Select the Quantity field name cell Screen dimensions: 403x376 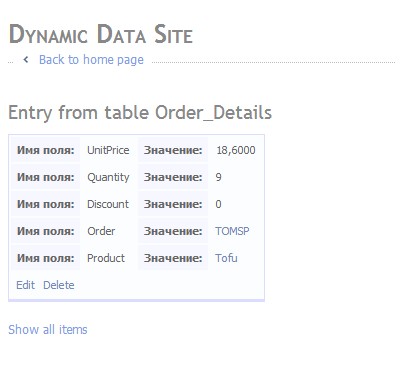(x=108, y=177)
